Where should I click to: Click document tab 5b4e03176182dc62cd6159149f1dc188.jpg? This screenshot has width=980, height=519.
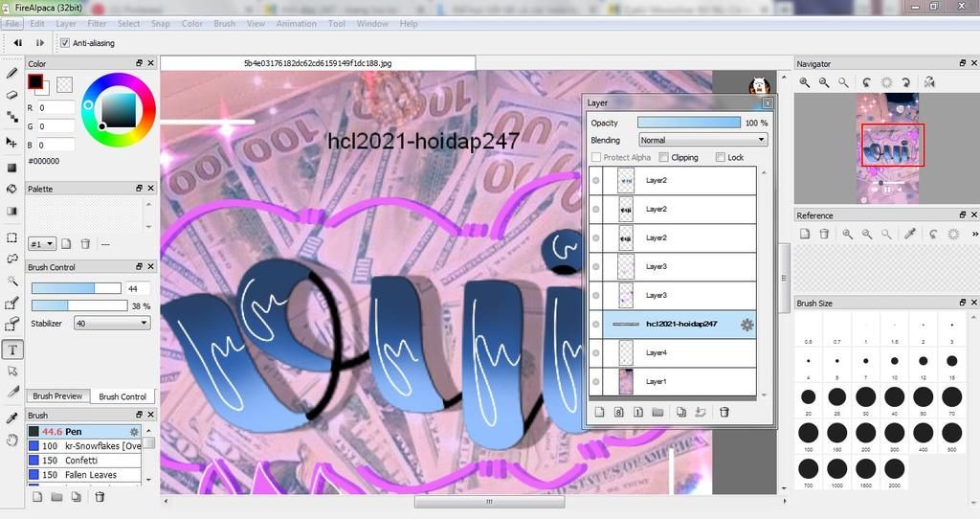coord(318,63)
